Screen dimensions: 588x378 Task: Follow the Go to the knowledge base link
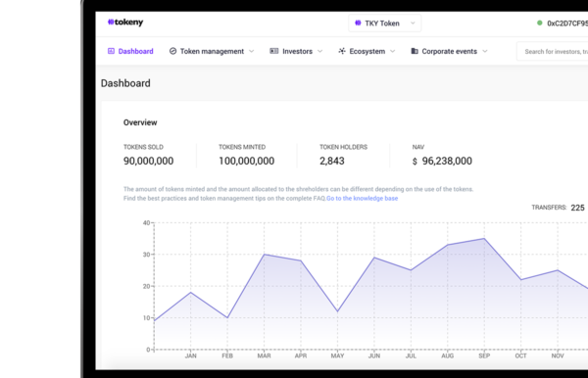click(x=363, y=198)
